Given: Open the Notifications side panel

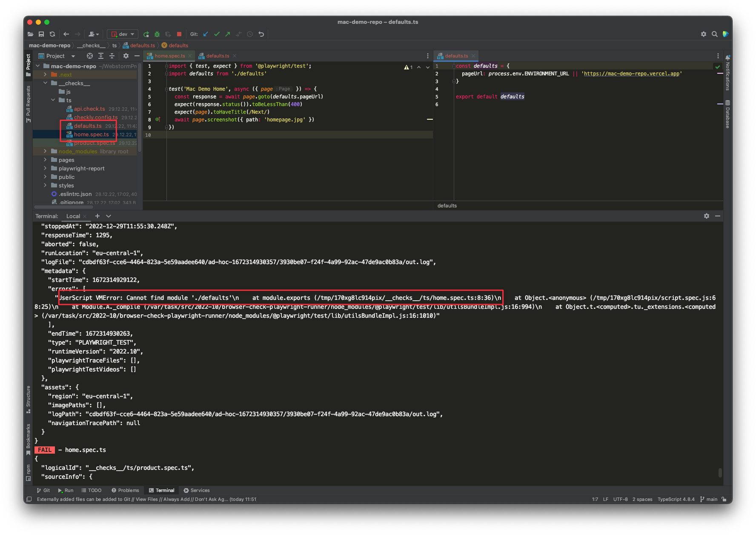Looking at the screenshot, I should (727, 73).
